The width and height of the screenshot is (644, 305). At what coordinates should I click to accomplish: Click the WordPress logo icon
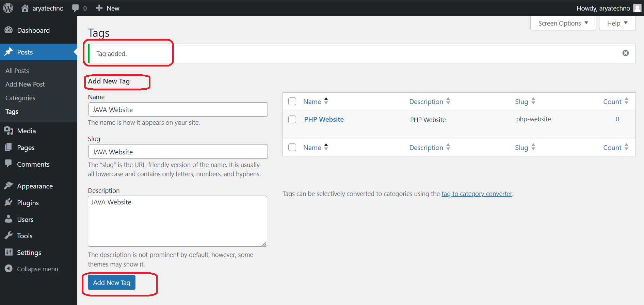pos(8,8)
